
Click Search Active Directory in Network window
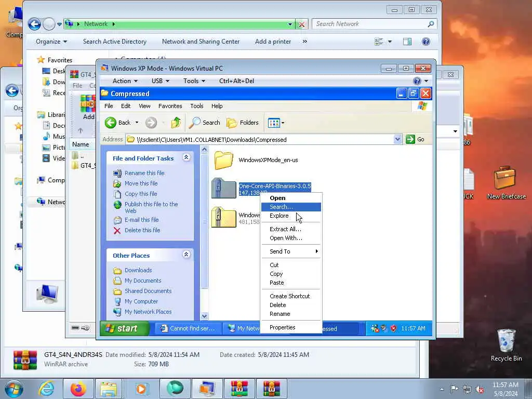point(115,42)
